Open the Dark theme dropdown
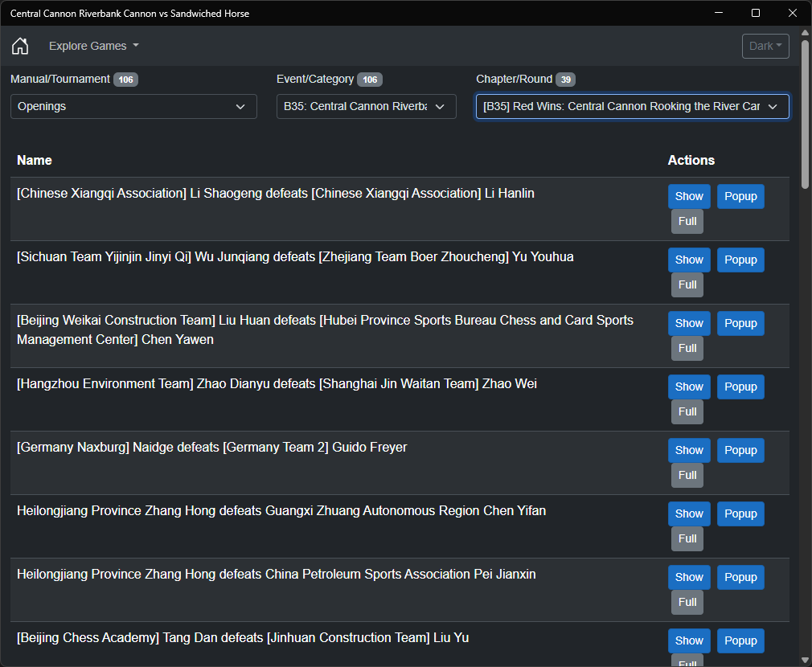This screenshot has height=667, width=812. click(765, 46)
